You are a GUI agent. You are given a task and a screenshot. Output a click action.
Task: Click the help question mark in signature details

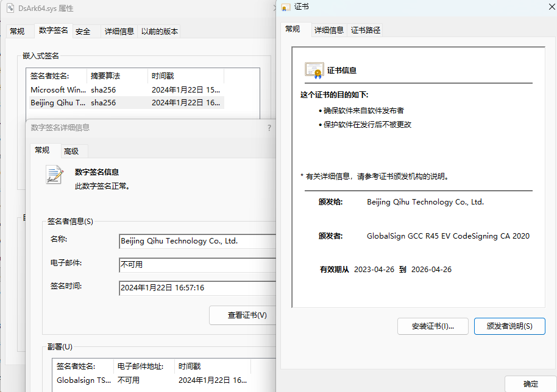pos(269,128)
